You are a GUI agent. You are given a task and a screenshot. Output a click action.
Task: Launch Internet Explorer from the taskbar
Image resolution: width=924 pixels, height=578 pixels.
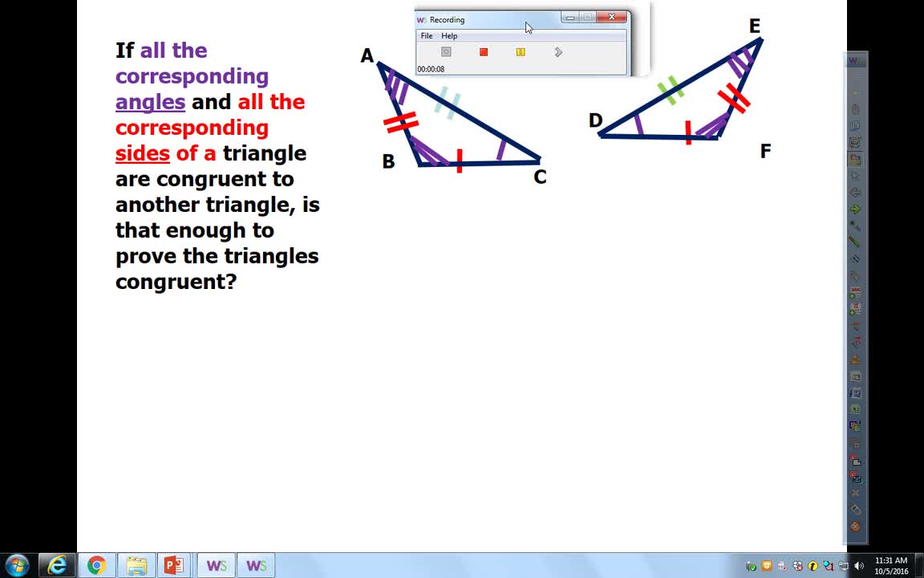56,566
